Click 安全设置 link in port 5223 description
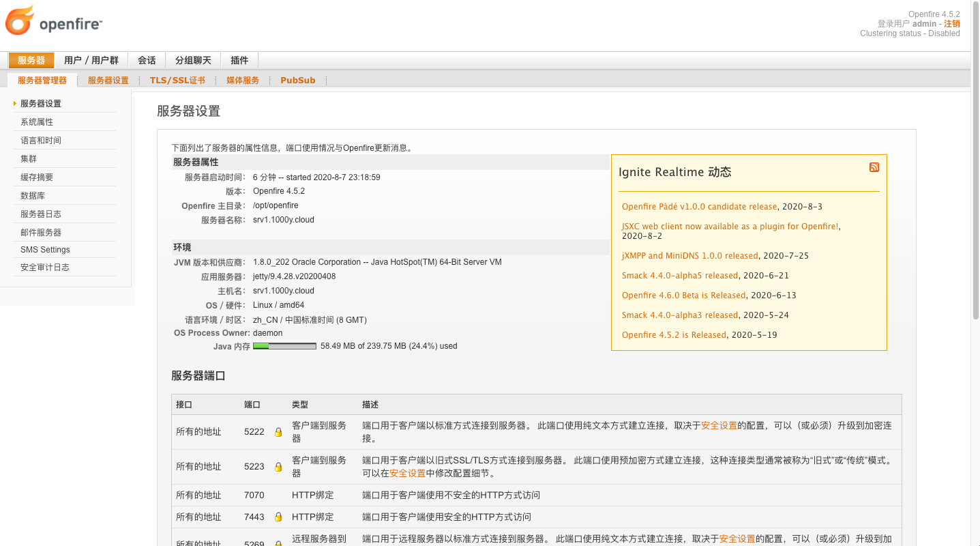Screen dimensions: 980x546 pos(407,473)
